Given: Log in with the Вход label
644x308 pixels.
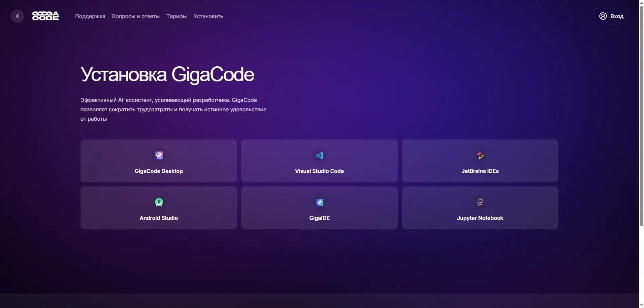Looking at the screenshot, I should click(617, 16).
